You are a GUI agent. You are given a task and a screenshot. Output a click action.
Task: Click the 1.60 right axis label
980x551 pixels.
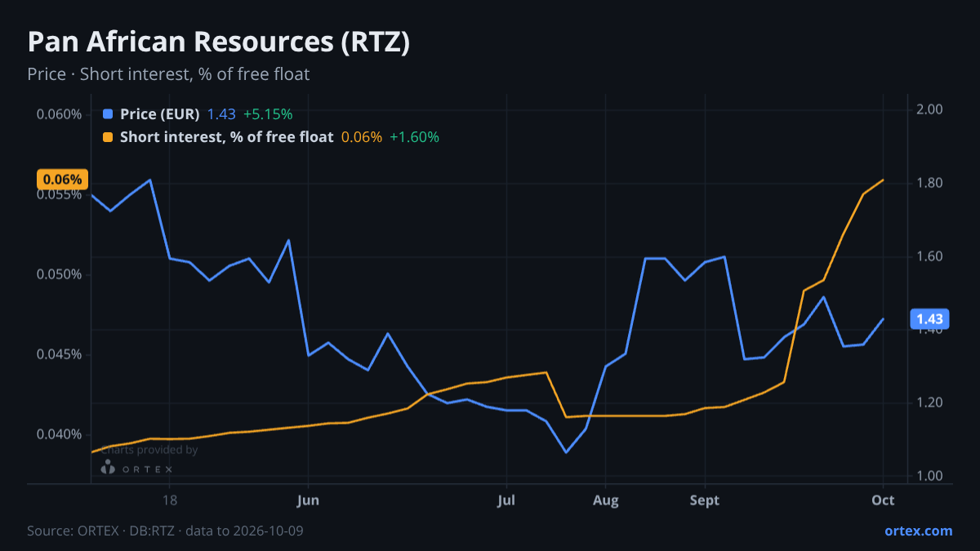pyautogui.click(x=930, y=256)
